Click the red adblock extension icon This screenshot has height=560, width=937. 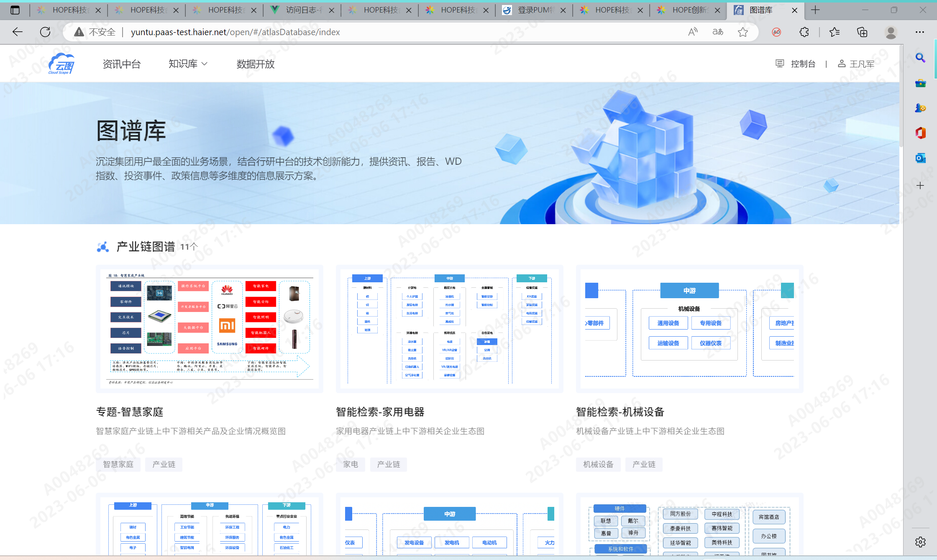click(776, 32)
